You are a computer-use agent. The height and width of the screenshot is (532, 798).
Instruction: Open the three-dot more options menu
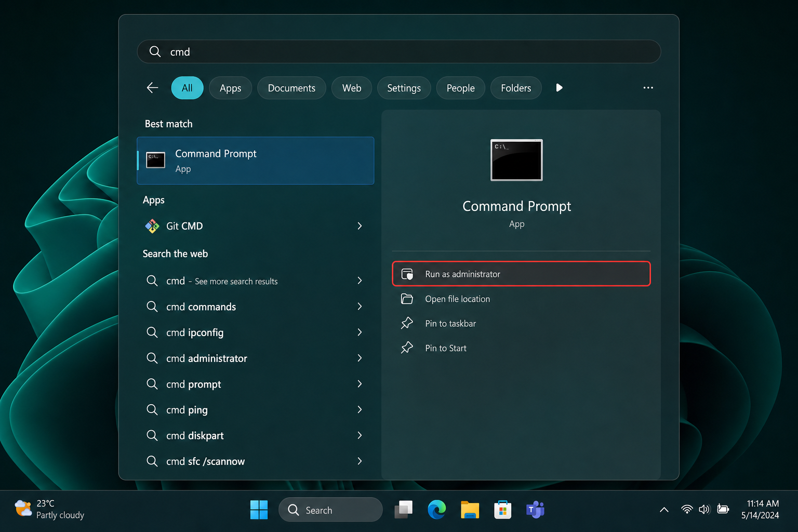(x=648, y=88)
